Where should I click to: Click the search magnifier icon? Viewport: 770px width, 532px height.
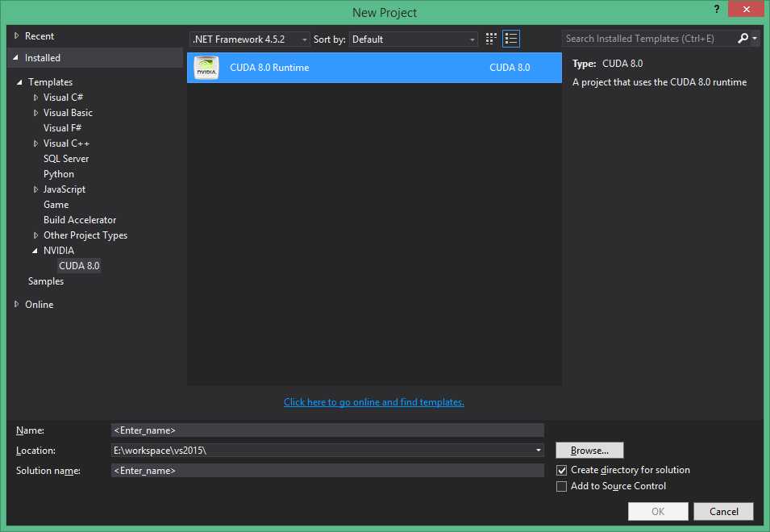[x=743, y=38]
